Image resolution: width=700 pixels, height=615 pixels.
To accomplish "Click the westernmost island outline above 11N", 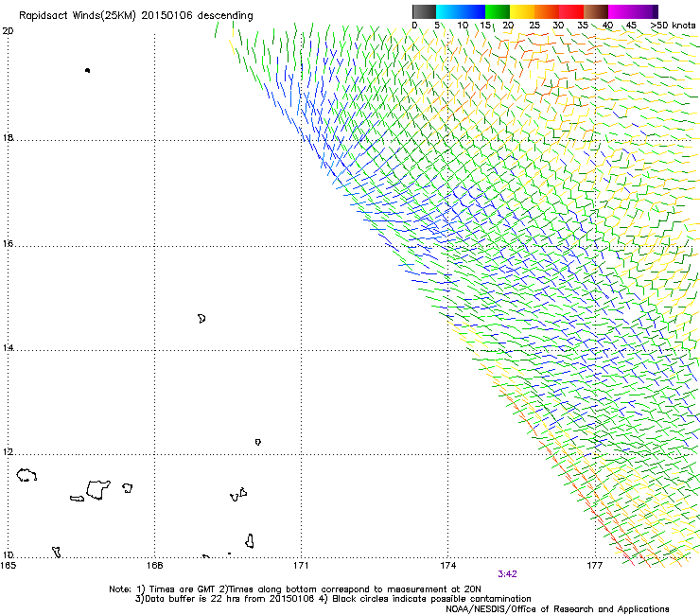I will [x=26, y=475].
